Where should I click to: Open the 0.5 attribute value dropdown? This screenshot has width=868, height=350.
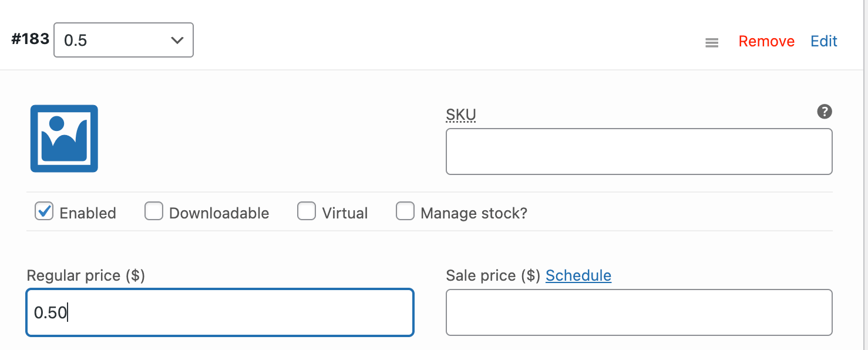click(x=123, y=40)
